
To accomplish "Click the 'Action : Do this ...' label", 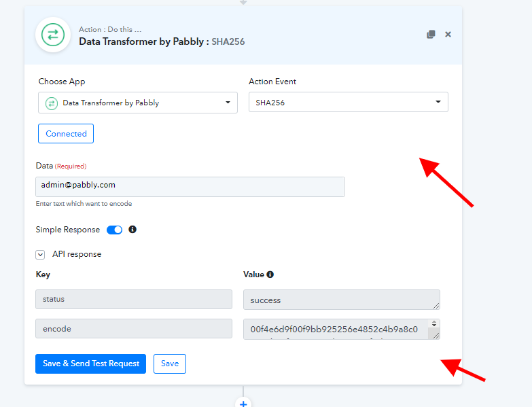I will (110, 29).
